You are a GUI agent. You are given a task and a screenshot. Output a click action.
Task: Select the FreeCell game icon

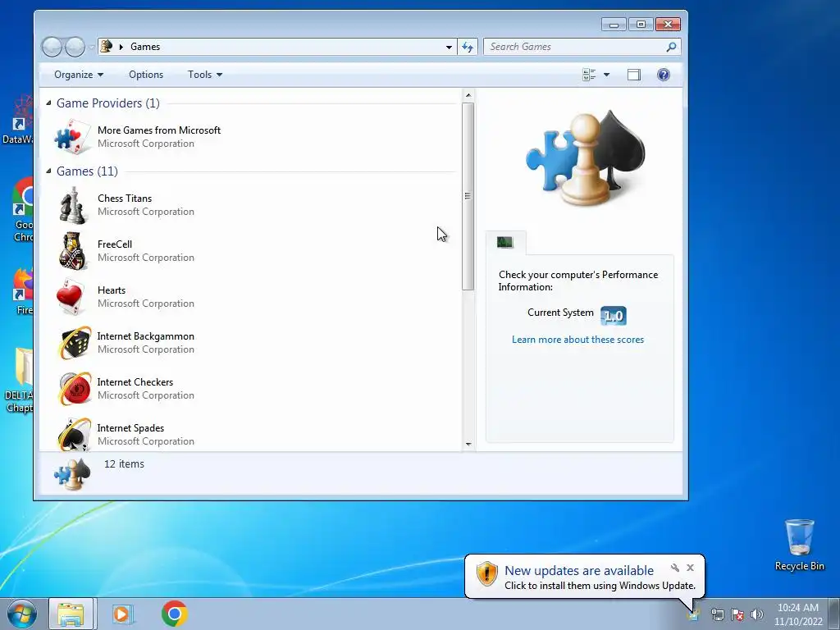point(72,251)
